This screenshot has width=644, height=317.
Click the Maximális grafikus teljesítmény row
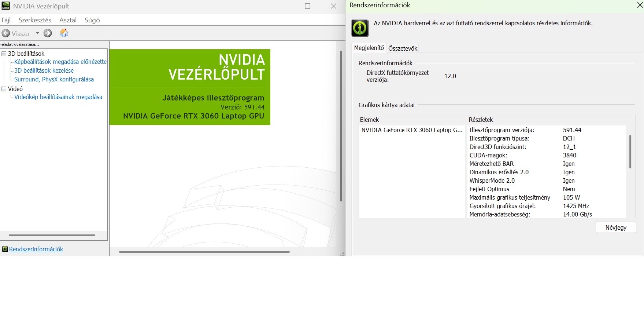pyautogui.click(x=547, y=197)
